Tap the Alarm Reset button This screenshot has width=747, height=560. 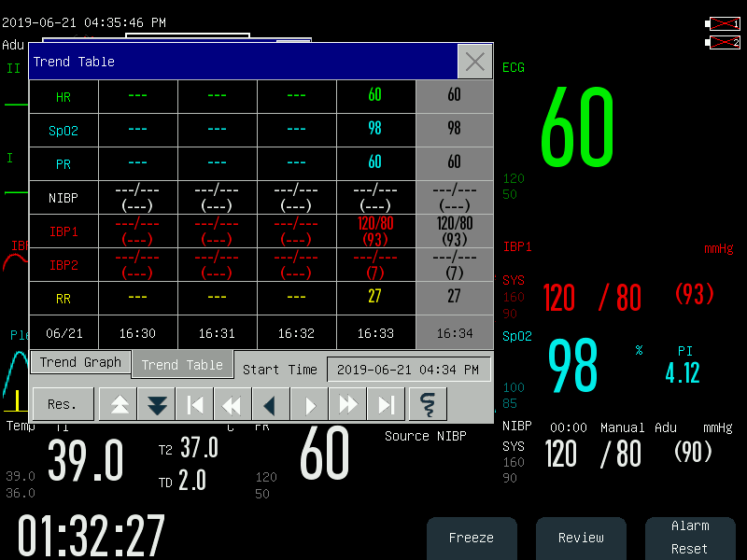click(690, 539)
